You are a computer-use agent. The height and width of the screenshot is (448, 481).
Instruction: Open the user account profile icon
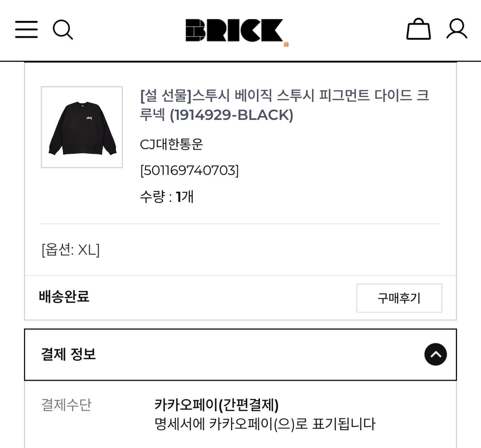click(457, 29)
